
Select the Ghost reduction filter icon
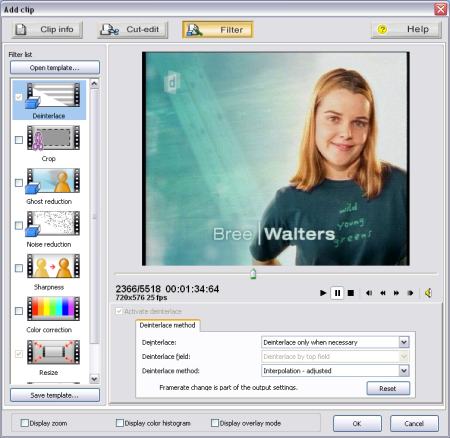point(53,181)
